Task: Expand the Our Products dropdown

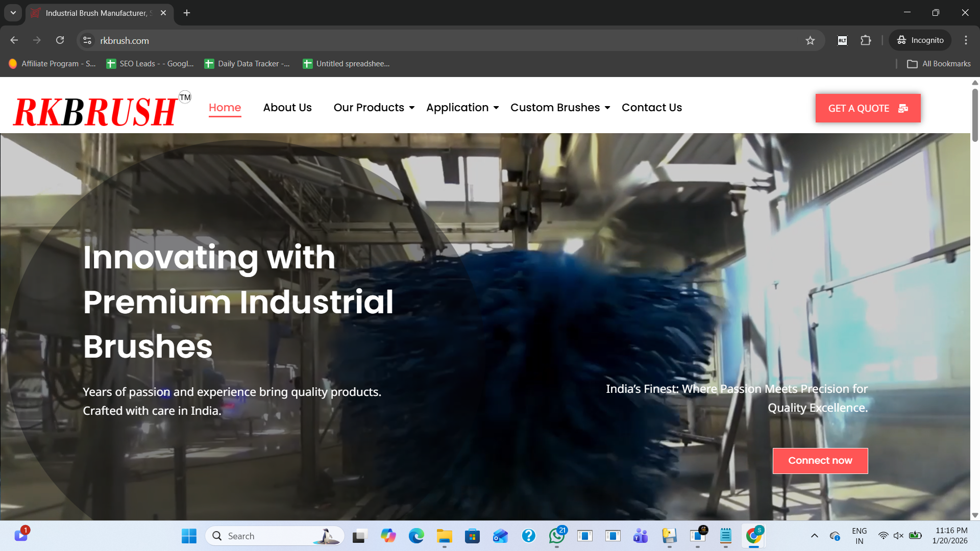Action: click(369, 108)
